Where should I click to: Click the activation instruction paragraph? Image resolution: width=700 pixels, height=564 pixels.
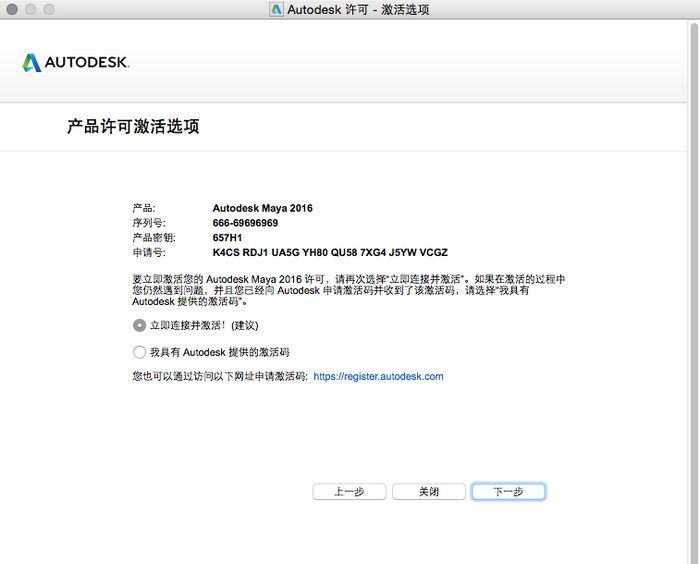point(349,290)
